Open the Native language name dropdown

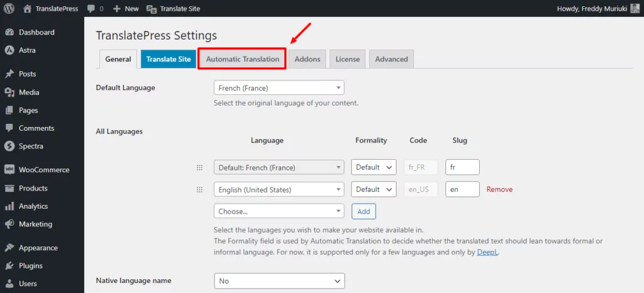pos(279,281)
